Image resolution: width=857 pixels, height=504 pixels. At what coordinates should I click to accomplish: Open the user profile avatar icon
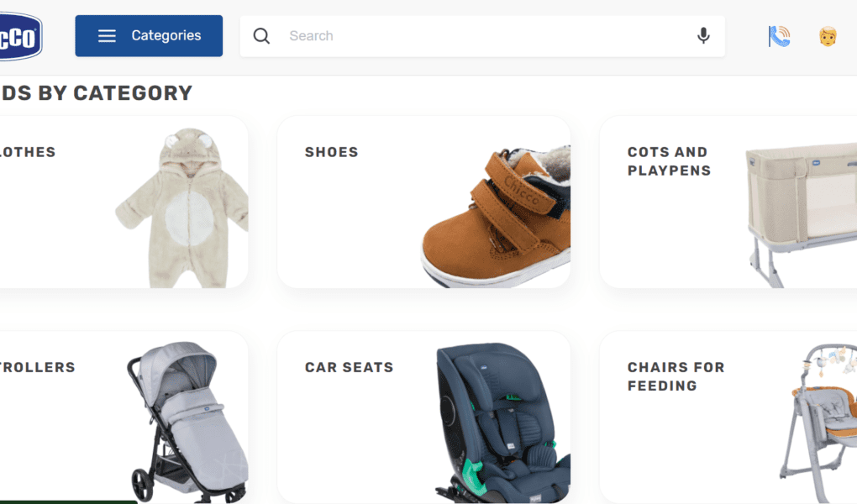[x=828, y=37]
